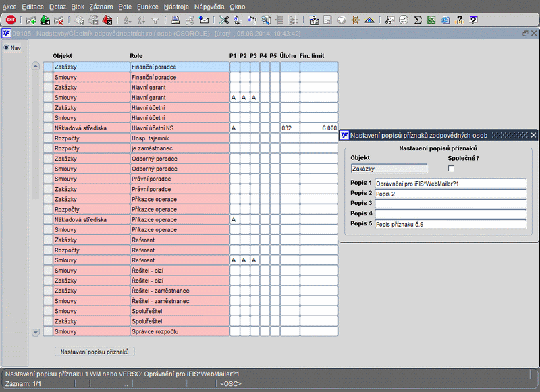
Task: Click the red book icon with black X
Action: point(107,20)
